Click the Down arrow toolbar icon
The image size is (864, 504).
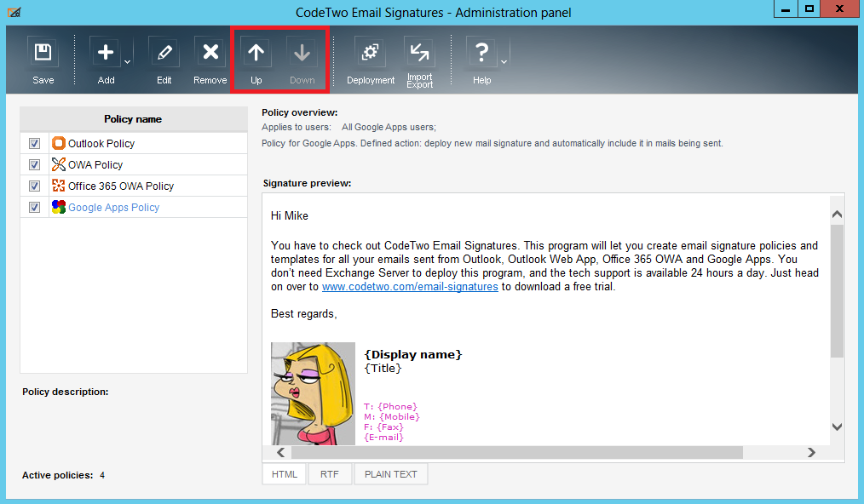coord(302,53)
